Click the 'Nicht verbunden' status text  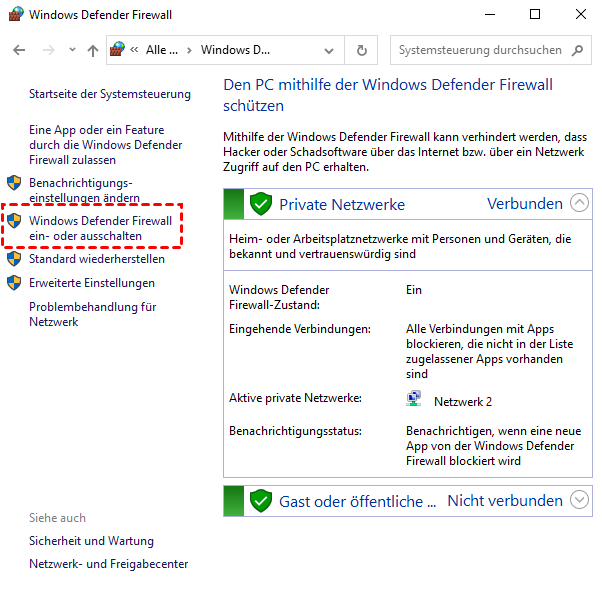click(x=505, y=501)
